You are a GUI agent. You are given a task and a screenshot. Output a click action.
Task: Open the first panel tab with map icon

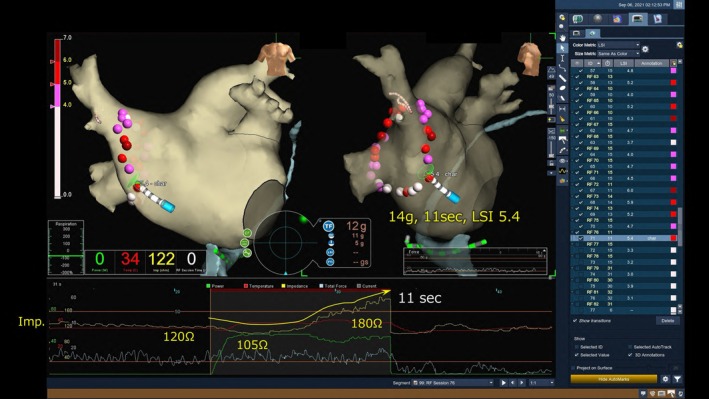tap(577, 19)
